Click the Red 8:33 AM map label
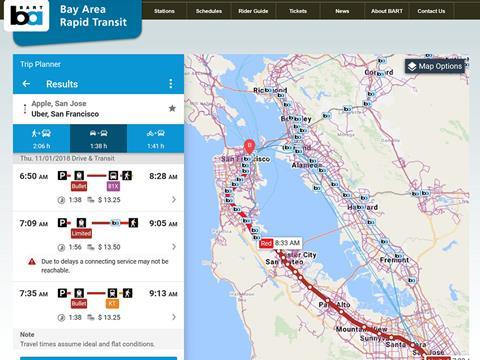 (x=280, y=243)
